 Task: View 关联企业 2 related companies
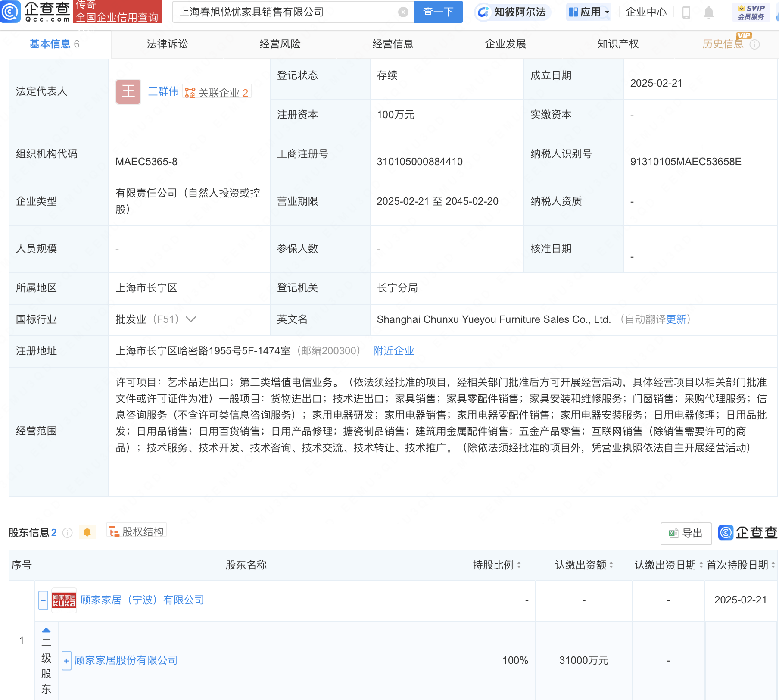[217, 92]
